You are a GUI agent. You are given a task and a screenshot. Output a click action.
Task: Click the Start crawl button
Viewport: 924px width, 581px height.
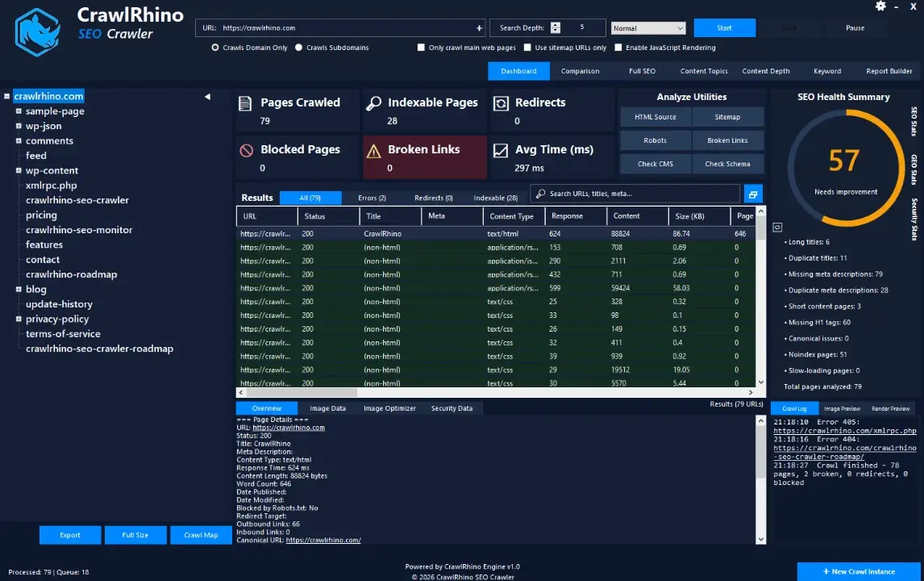coord(724,27)
